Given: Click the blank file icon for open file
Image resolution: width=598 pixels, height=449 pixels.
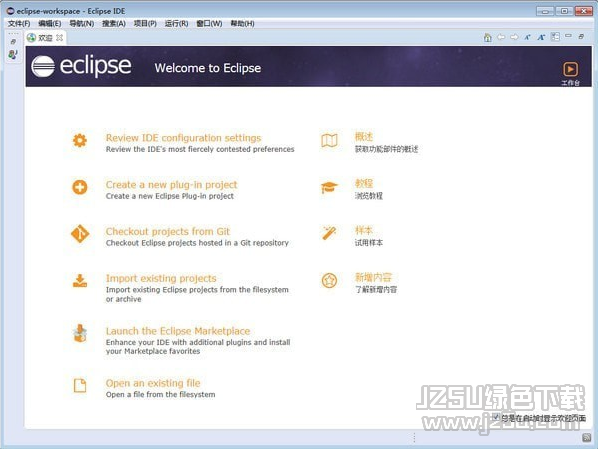Looking at the screenshot, I should pyautogui.click(x=80, y=386).
